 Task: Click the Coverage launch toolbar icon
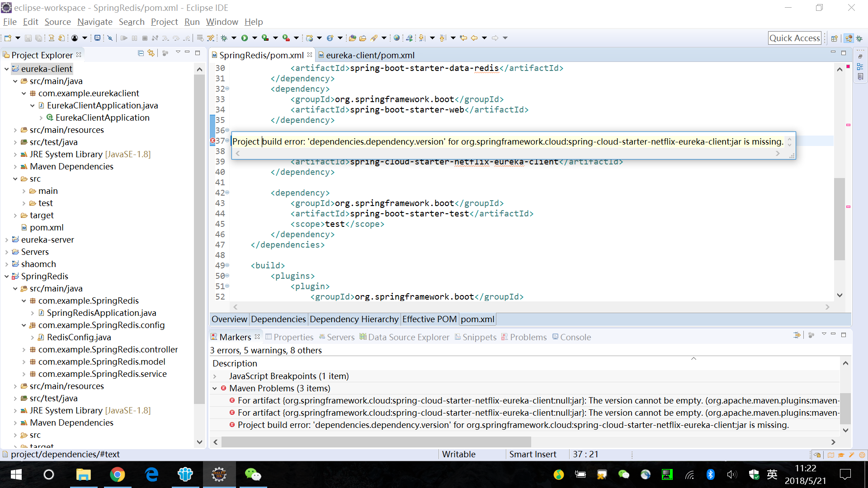[x=265, y=38]
